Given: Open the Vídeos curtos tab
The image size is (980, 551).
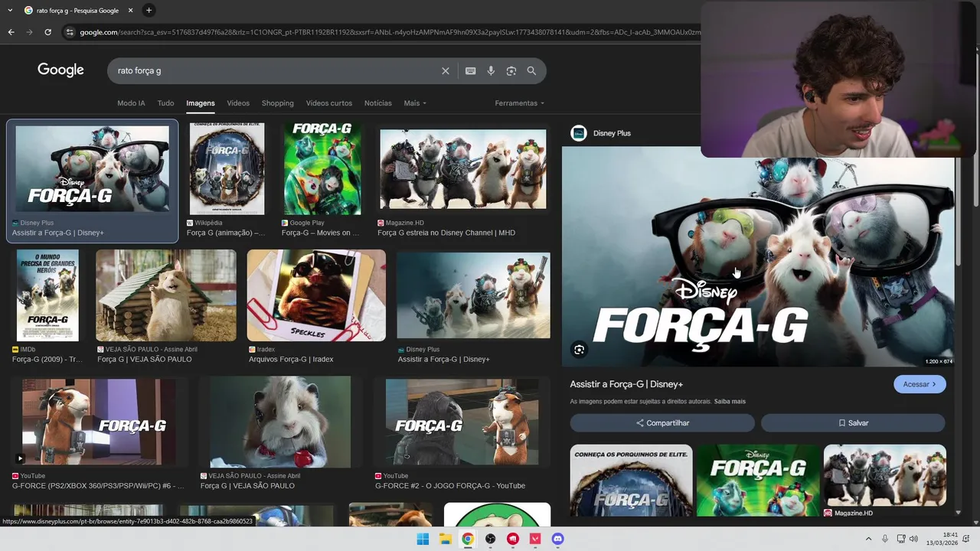Looking at the screenshot, I should pos(329,103).
